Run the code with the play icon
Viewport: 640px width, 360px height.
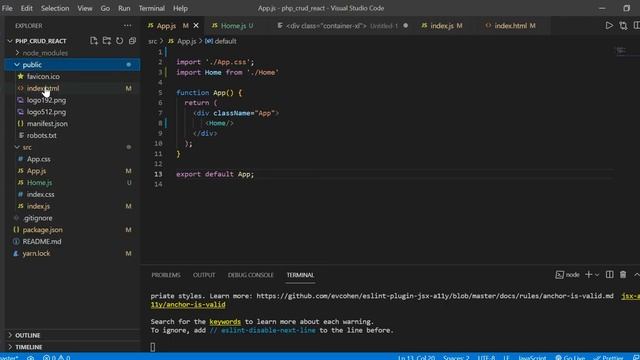pyautogui.click(x=609, y=26)
